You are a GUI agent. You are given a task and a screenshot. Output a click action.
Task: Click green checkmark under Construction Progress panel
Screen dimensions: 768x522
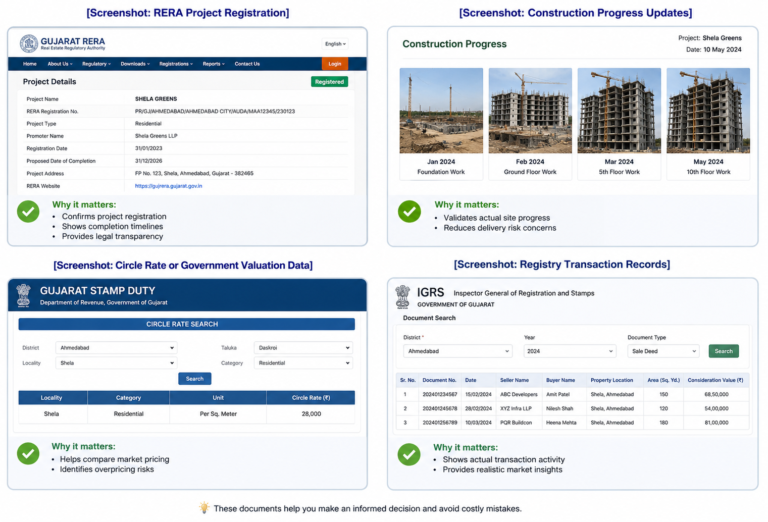click(409, 212)
